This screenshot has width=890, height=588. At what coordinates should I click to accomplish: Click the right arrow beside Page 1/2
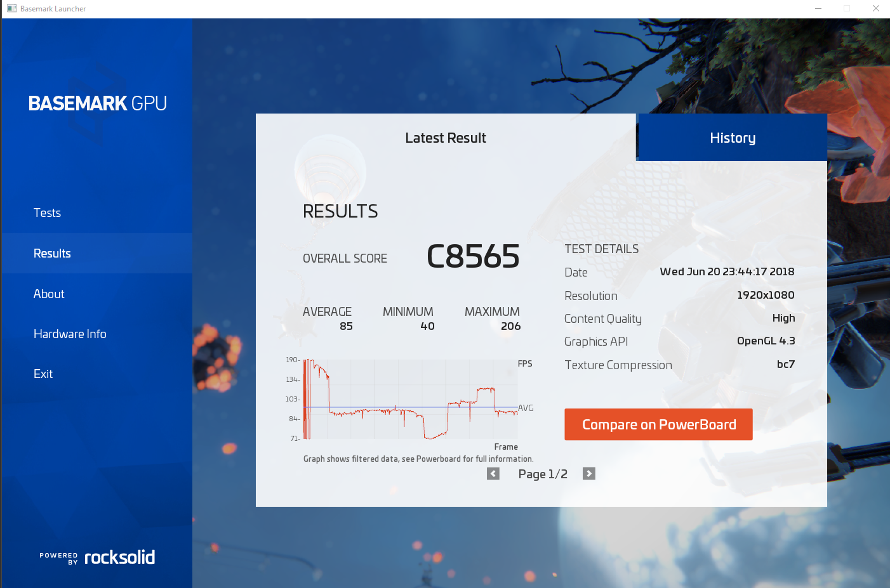coord(588,473)
